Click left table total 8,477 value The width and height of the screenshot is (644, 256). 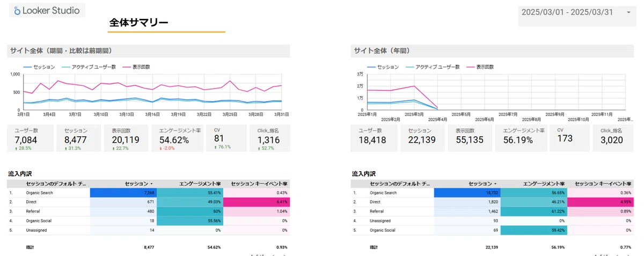click(149, 247)
